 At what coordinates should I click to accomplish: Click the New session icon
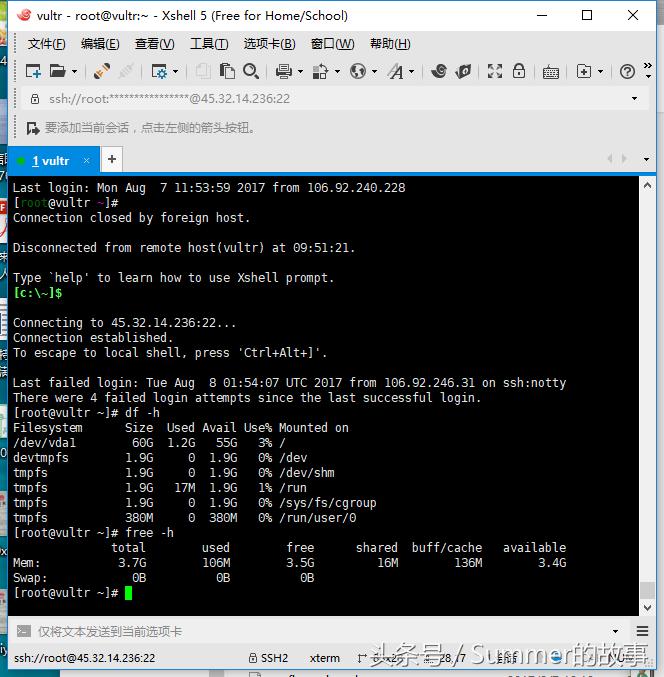[33, 71]
